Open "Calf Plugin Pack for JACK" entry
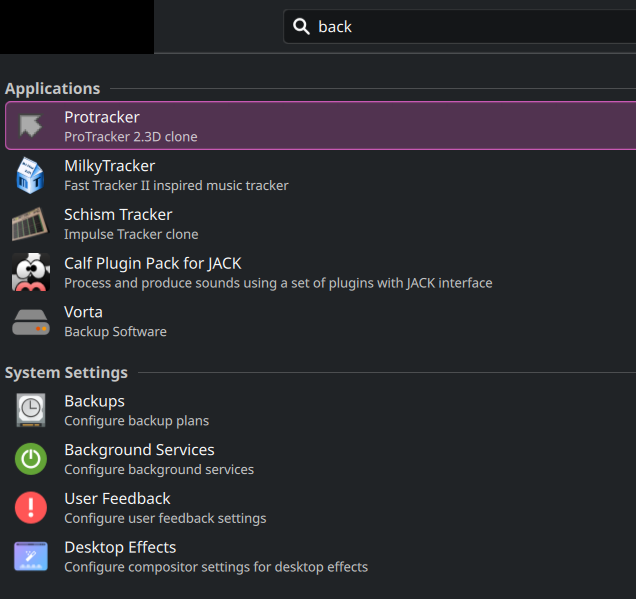 tap(152, 263)
